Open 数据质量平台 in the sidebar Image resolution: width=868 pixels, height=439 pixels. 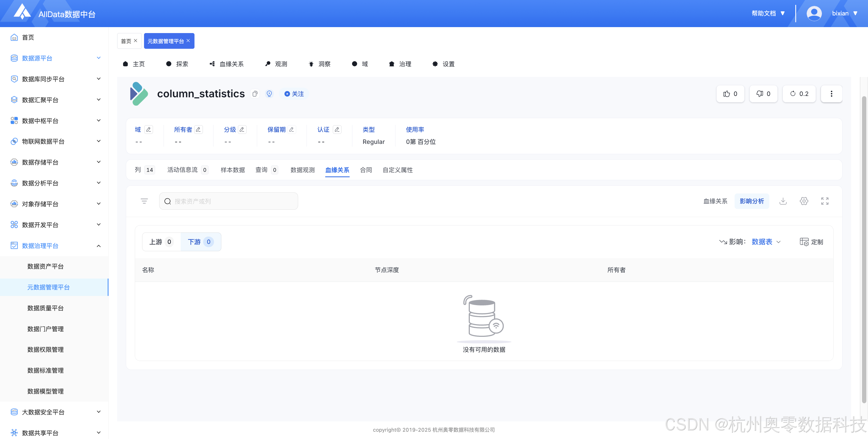click(46, 308)
